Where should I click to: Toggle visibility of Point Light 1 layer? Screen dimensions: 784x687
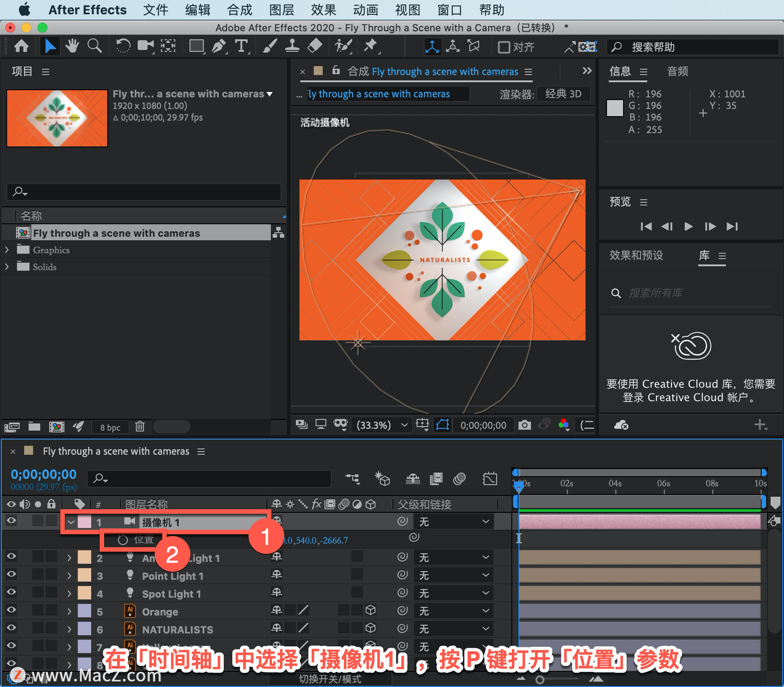click(11, 574)
